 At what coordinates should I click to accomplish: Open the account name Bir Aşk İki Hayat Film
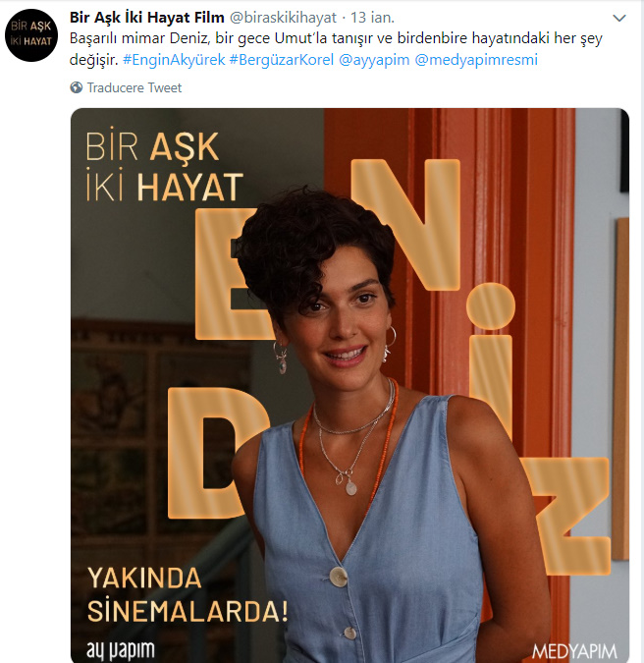[146, 18]
